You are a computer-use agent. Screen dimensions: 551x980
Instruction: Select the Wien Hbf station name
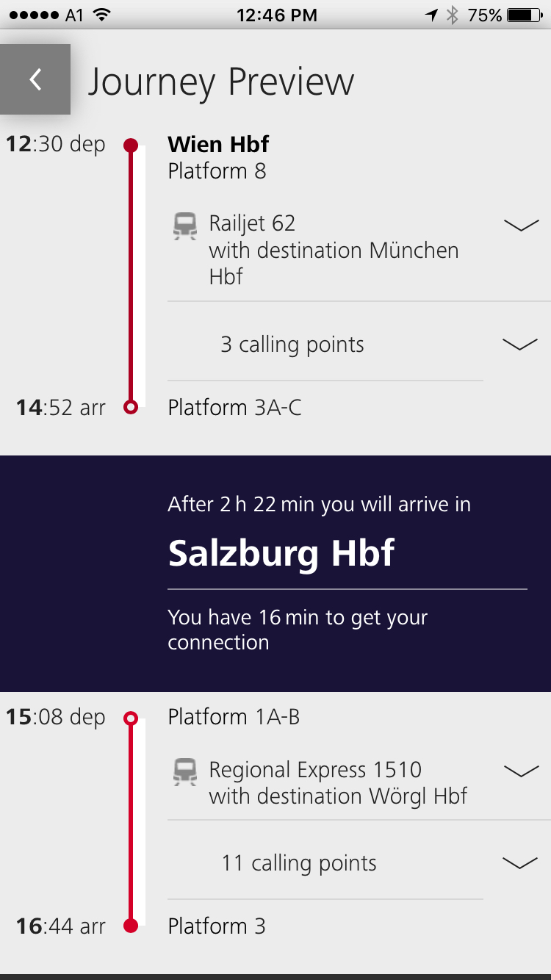tap(218, 144)
